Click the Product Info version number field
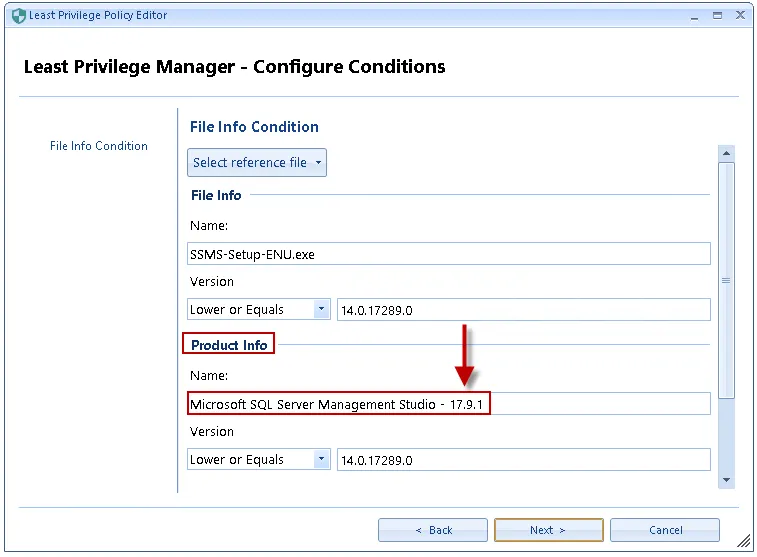Viewport: 757px width, 557px height. 523,460
